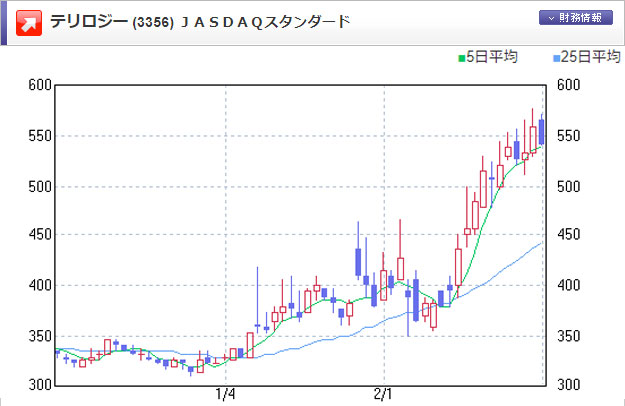Expand the 財務情報 dropdown button
Image resolution: width=625 pixels, height=406 pixels.
tap(576, 18)
